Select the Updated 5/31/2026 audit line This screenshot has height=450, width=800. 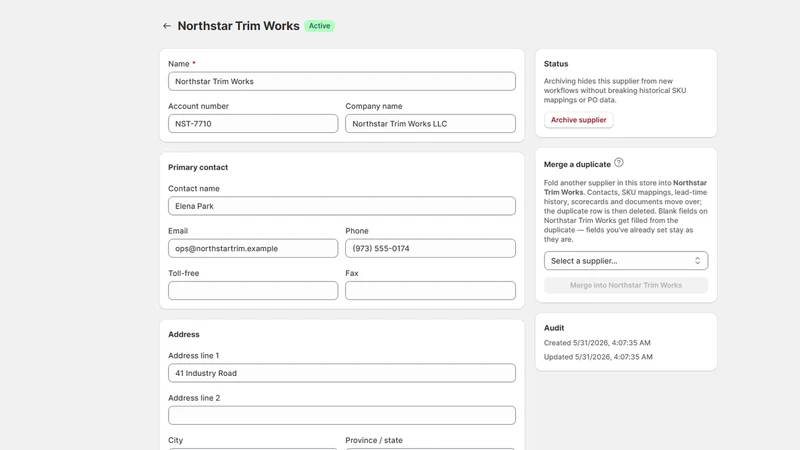tap(598, 357)
